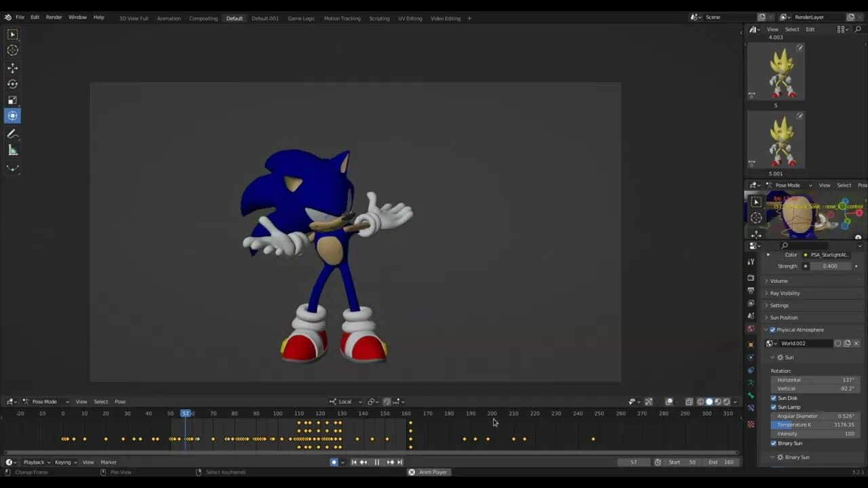
Task: Toggle viewport overlays visibility
Action: click(x=669, y=401)
